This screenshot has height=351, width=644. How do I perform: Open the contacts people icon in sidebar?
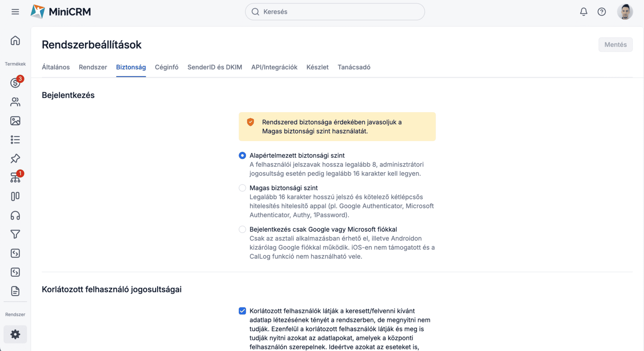15,102
